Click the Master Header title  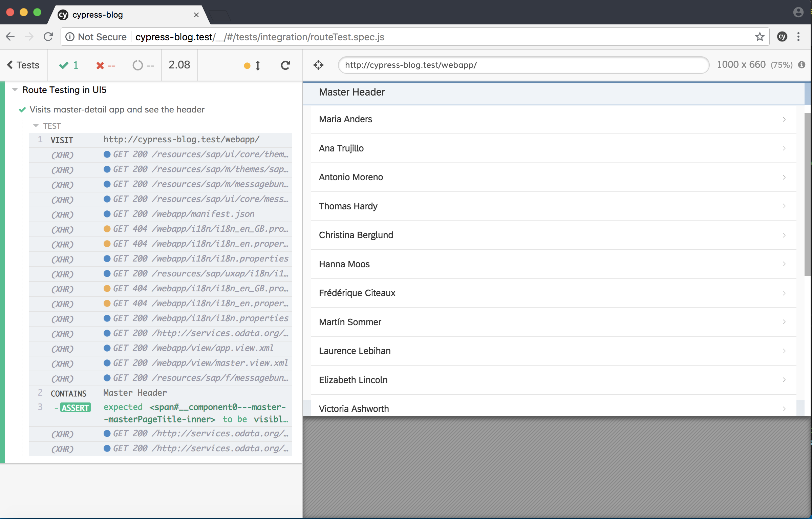click(x=352, y=92)
